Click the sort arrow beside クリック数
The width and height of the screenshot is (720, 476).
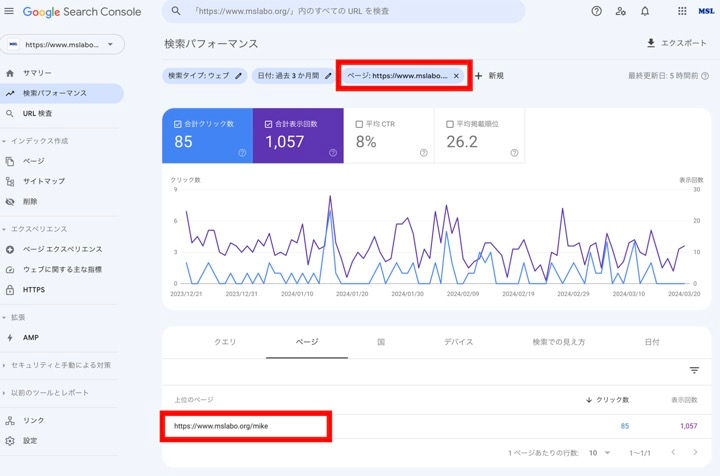coord(589,400)
